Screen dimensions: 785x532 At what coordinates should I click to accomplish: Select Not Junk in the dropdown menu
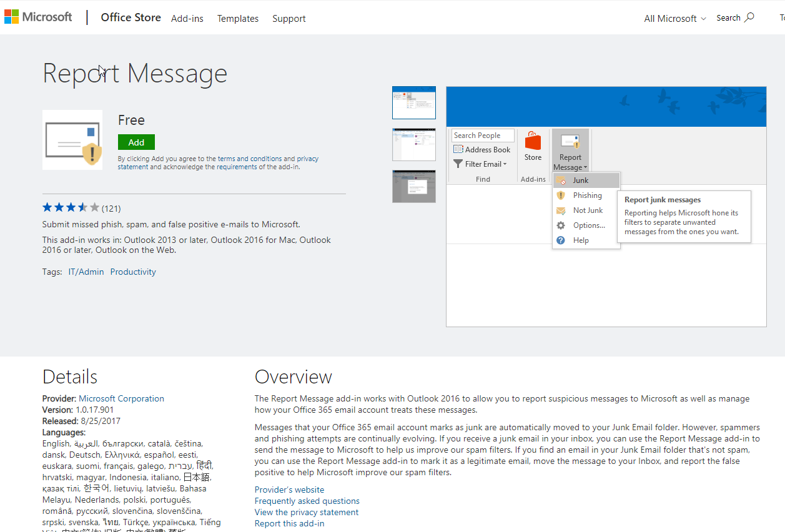pyautogui.click(x=586, y=210)
